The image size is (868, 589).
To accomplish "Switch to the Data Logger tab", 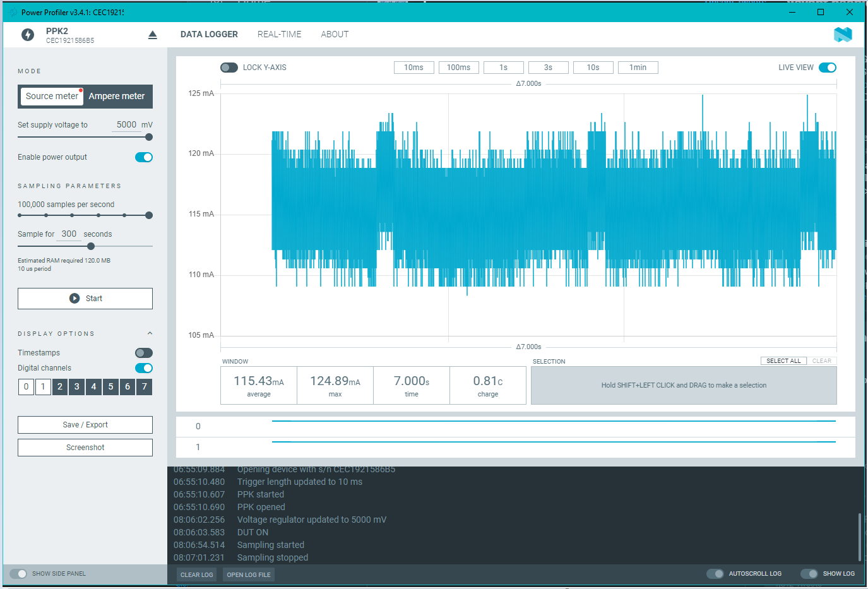I will 209,35.
